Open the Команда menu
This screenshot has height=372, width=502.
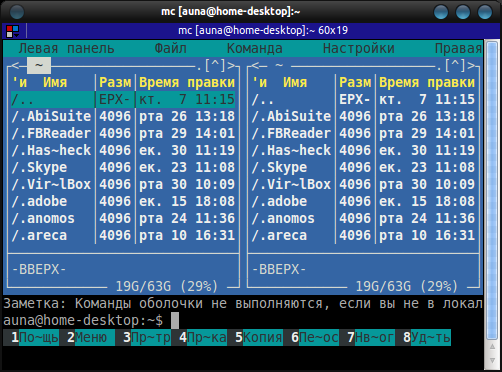(x=255, y=49)
